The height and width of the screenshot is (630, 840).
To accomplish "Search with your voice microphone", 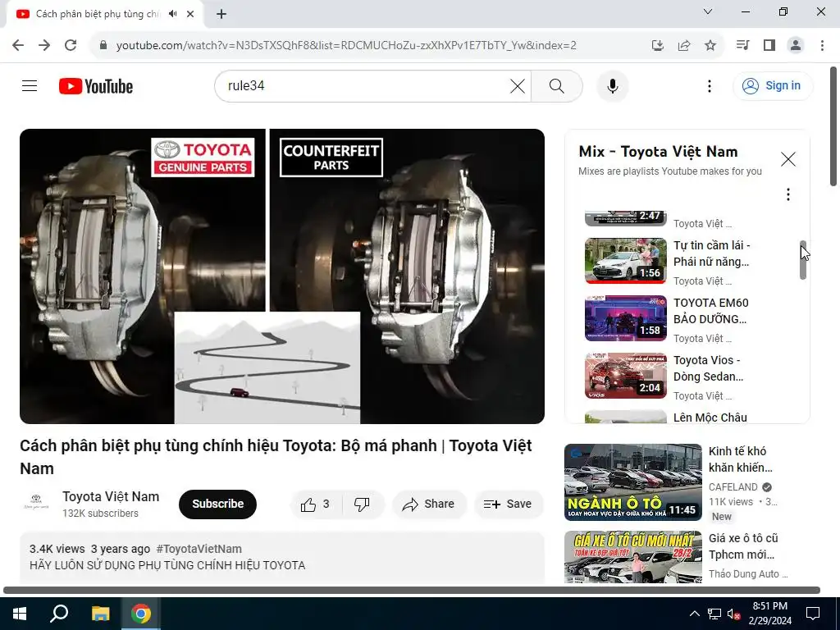I will point(612,85).
